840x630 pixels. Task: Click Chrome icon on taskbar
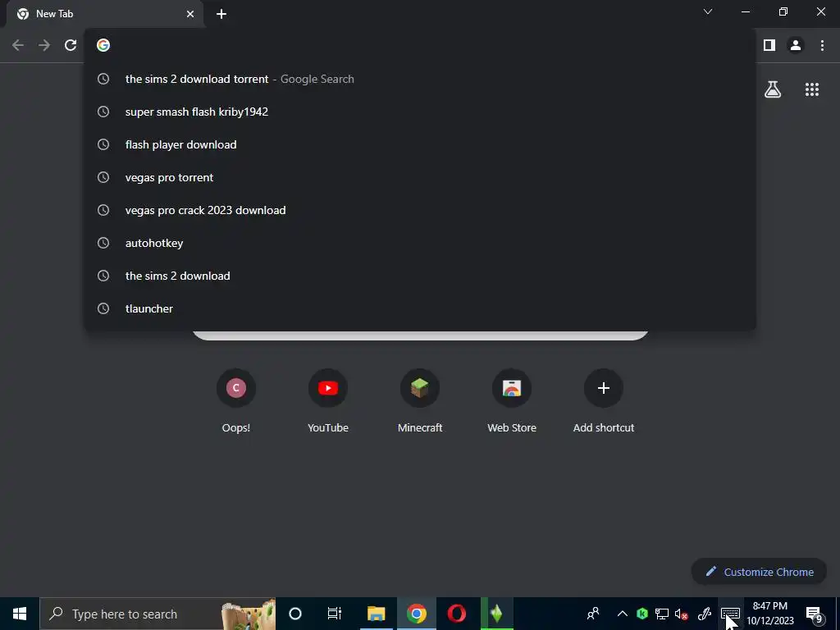pyautogui.click(x=416, y=614)
